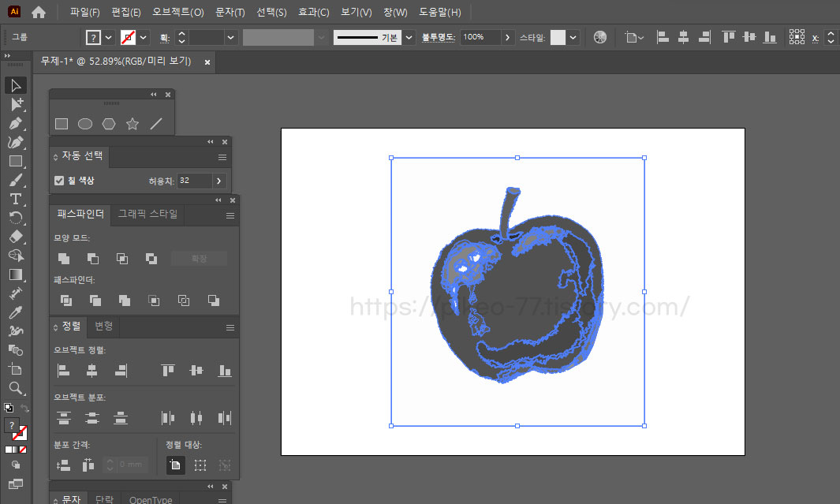Select the Paintbrush tool
The width and height of the screenshot is (840, 504).
tap(16, 181)
